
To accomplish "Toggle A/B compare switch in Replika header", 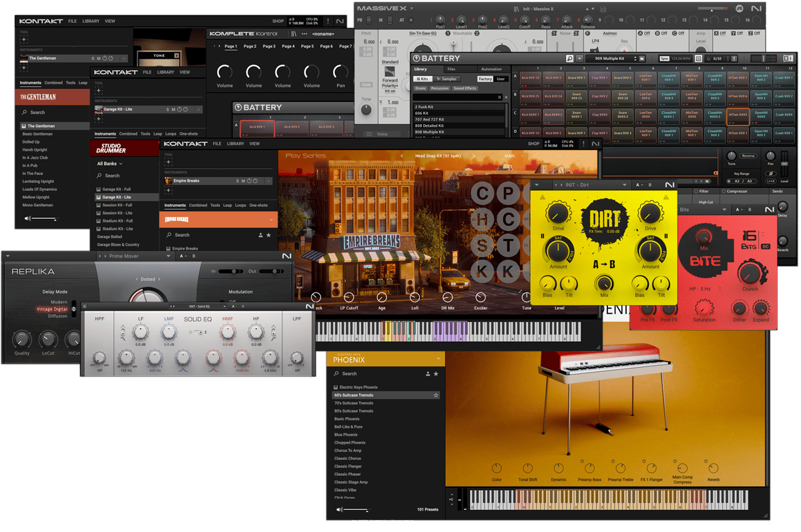I will point(189,256).
